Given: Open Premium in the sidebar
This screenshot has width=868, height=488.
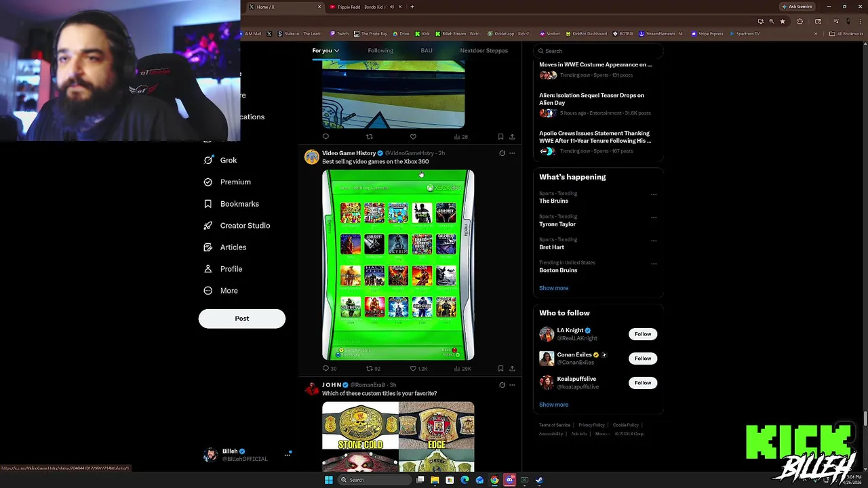Looking at the screenshot, I should 227,182.
